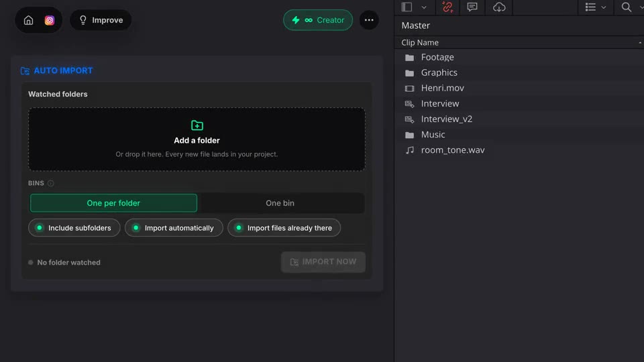The image size is (644, 362).
Task: Click the Graphics folder icon
Action: pos(409,73)
